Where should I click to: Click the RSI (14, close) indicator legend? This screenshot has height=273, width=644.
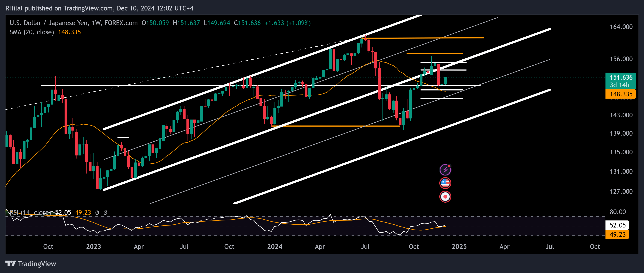(31, 212)
